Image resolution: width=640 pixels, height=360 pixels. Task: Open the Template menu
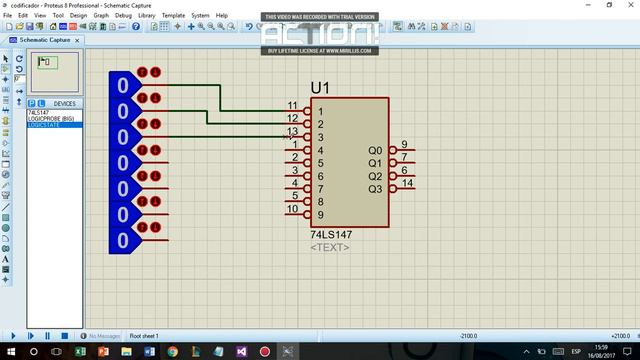pyautogui.click(x=173, y=16)
